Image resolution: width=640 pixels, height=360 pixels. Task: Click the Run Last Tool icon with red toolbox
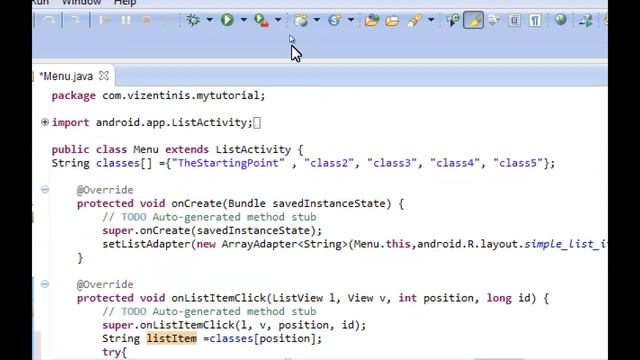pyautogui.click(x=261, y=20)
